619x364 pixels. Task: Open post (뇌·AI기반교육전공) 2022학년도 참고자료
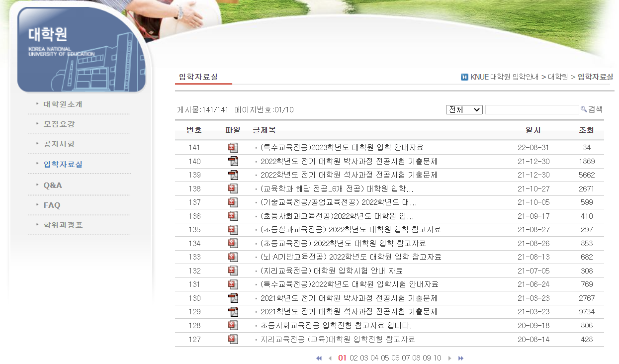point(351,257)
